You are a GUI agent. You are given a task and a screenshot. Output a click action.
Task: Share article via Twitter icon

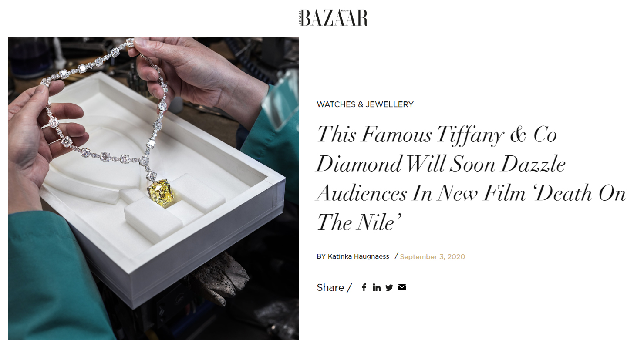point(389,287)
